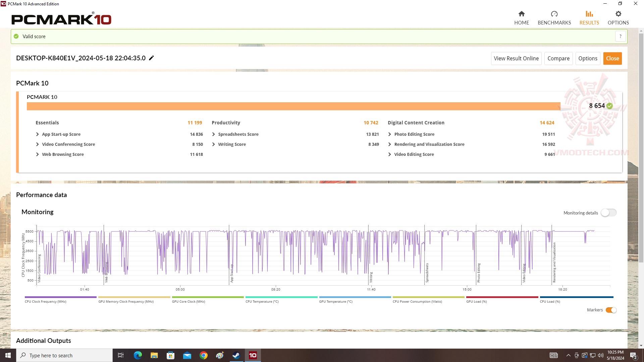Open RESULTS using the bar chart icon
The width and height of the screenshot is (644, 362).
(589, 14)
